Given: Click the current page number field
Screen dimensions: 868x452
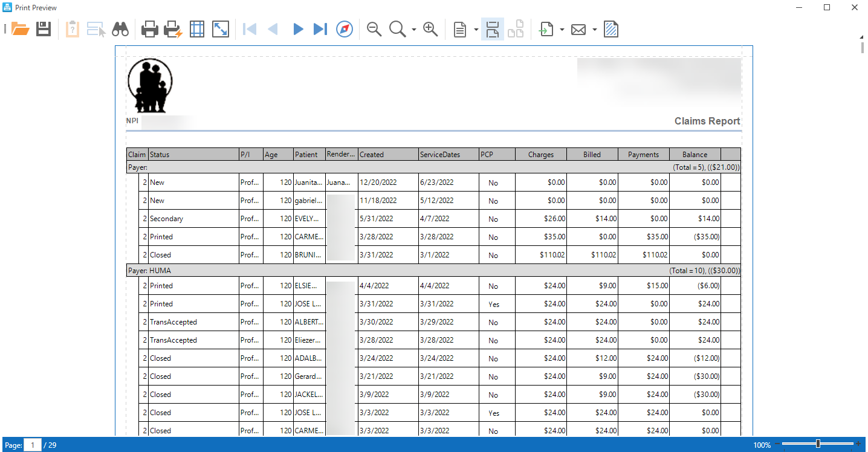Looking at the screenshot, I should tap(33, 445).
